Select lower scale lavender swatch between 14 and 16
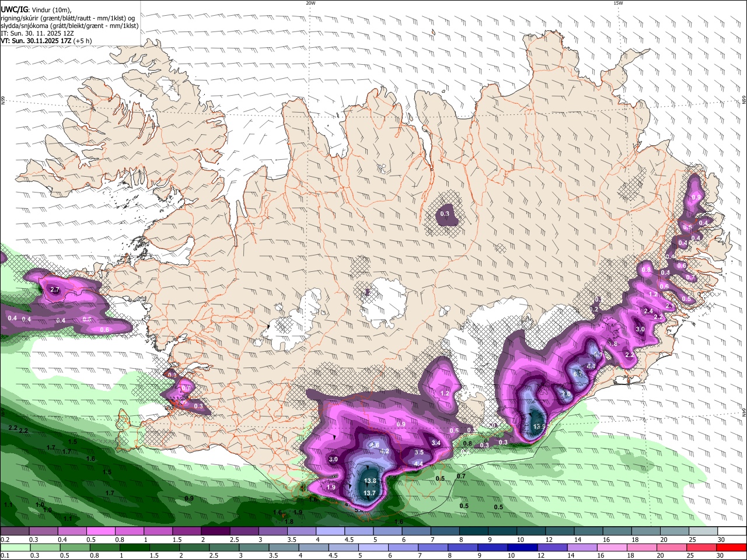This screenshot has height=560, width=747. click(581, 547)
